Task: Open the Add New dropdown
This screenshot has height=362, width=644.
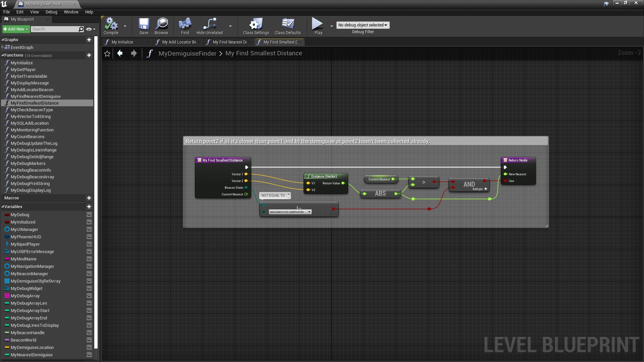Action: pos(16,29)
